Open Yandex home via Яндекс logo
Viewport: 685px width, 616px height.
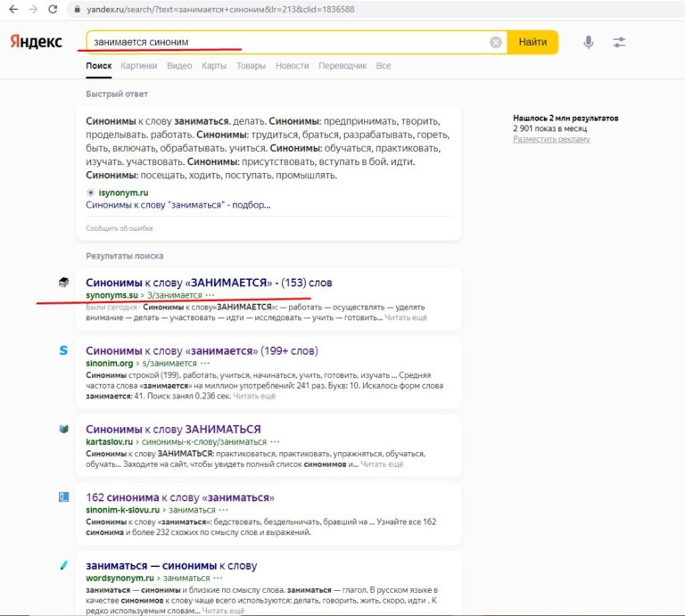coord(37,42)
